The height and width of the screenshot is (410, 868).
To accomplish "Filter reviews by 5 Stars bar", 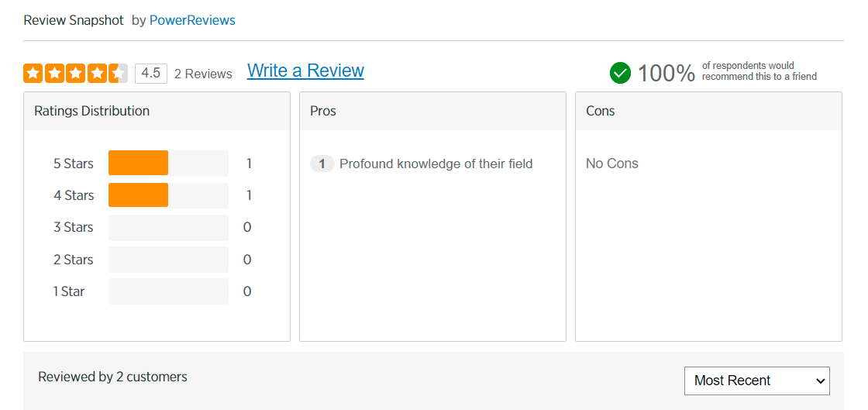I will click(x=168, y=164).
